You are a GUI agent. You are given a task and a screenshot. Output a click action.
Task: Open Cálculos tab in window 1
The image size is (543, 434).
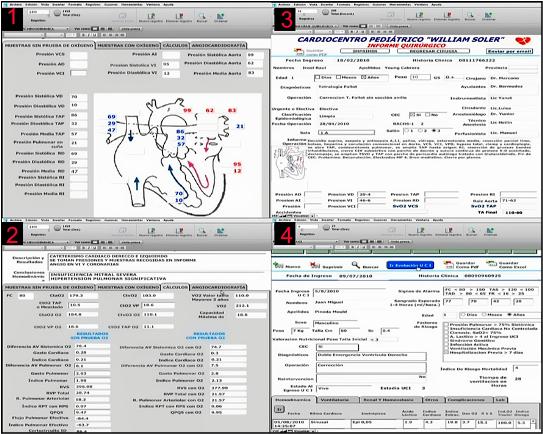(175, 45)
